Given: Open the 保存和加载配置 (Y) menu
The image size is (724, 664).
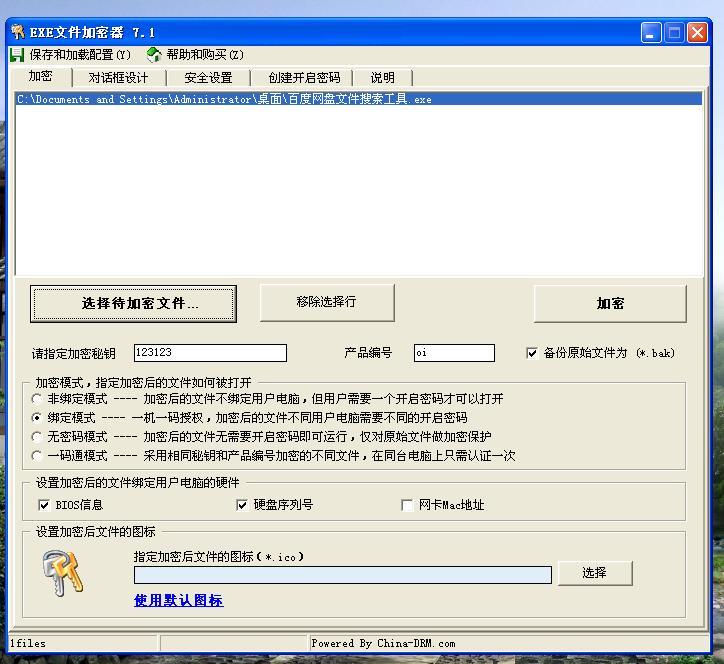Looking at the screenshot, I should pos(80,55).
